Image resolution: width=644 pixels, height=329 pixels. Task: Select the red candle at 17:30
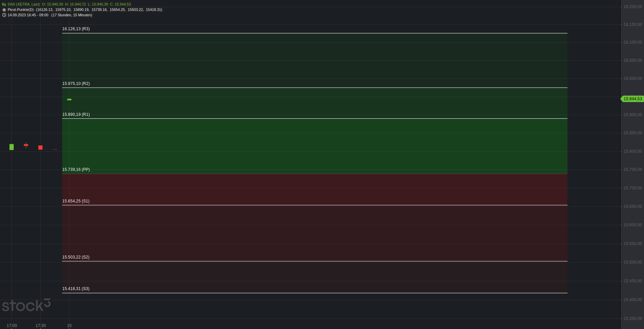41,148
